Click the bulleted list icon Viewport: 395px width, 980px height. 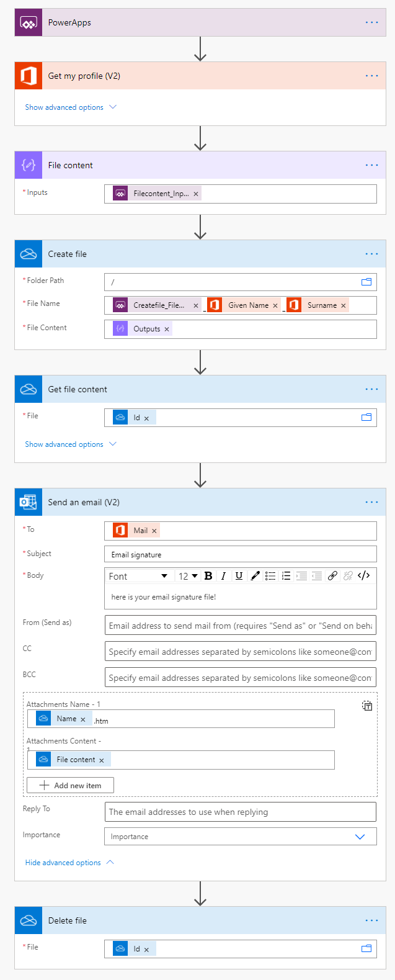[270, 576]
